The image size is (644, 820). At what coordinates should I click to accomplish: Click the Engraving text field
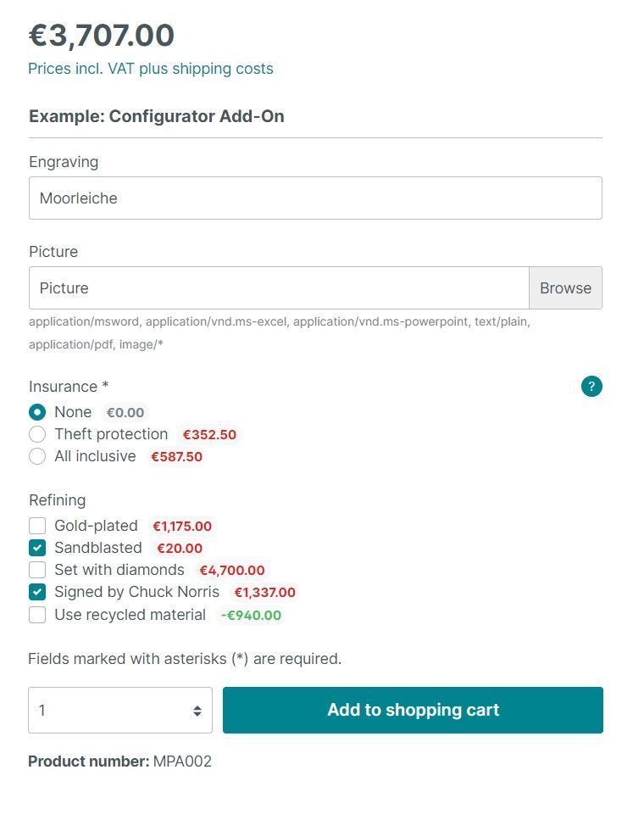coord(315,198)
